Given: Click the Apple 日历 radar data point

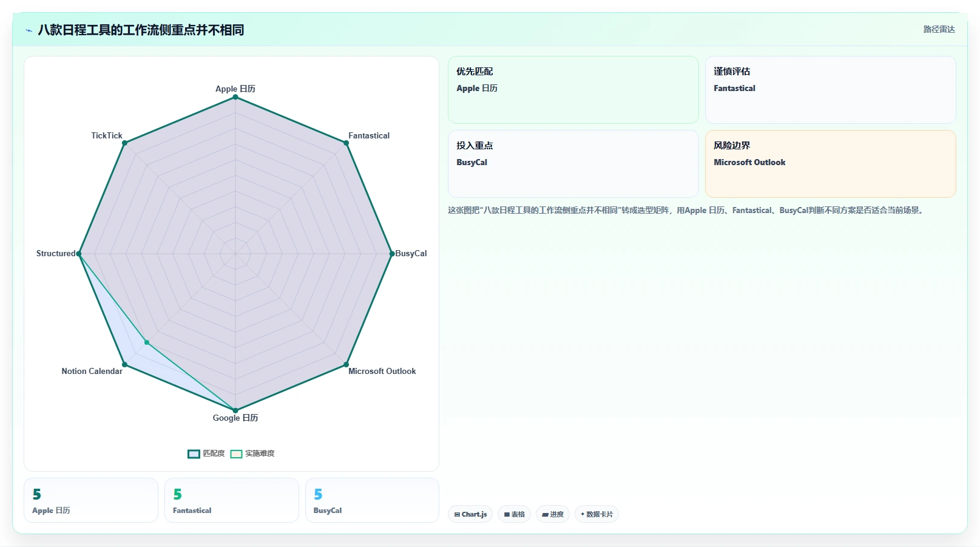Looking at the screenshot, I should click(x=235, y=97).
